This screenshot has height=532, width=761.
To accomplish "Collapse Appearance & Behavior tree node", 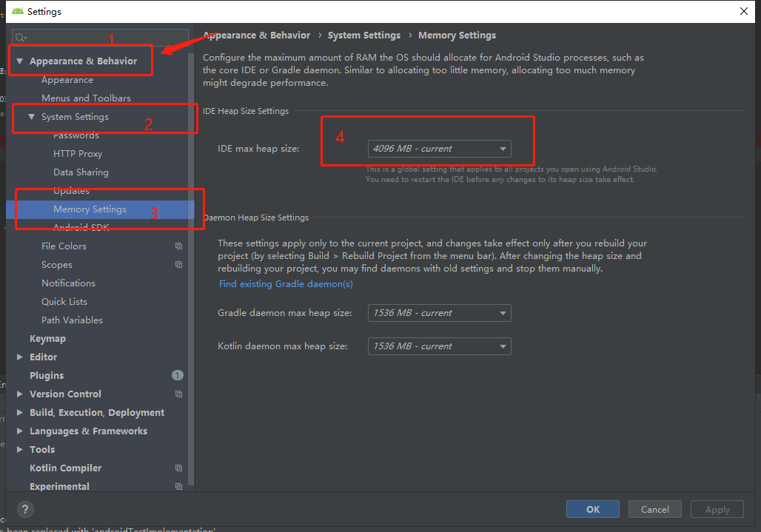I will pos(19,61).
